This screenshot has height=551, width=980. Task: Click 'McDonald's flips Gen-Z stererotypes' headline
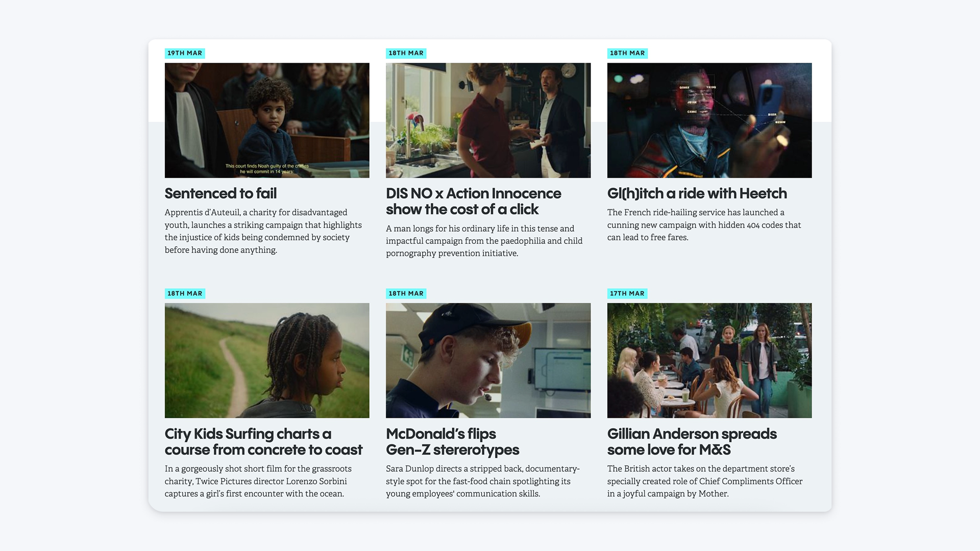pyautogui.click(x=452, y=441)
